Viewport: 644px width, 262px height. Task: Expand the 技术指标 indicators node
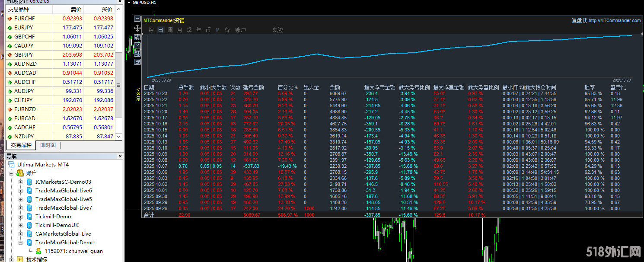pyautogui.click(x=12, y=259)
